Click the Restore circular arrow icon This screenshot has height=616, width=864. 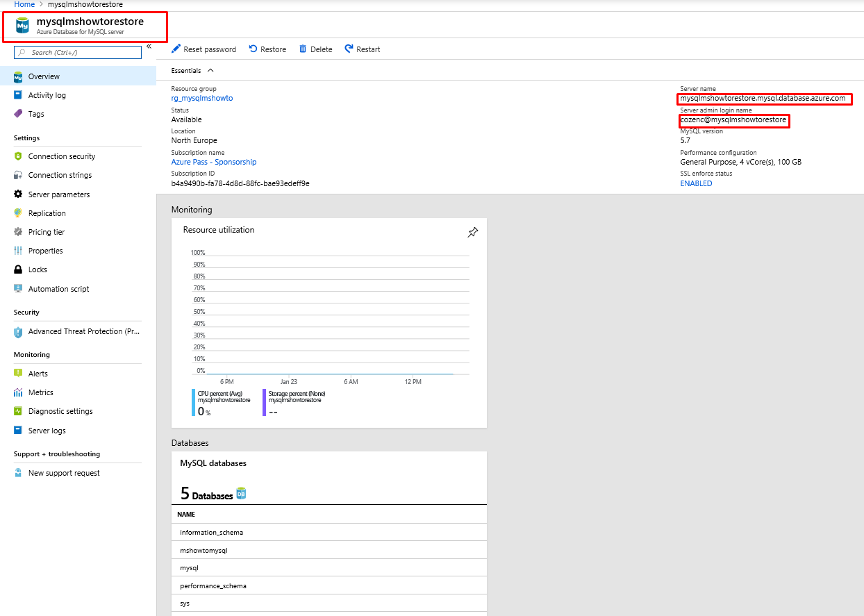pyautogui.click(x=254, y=49)
